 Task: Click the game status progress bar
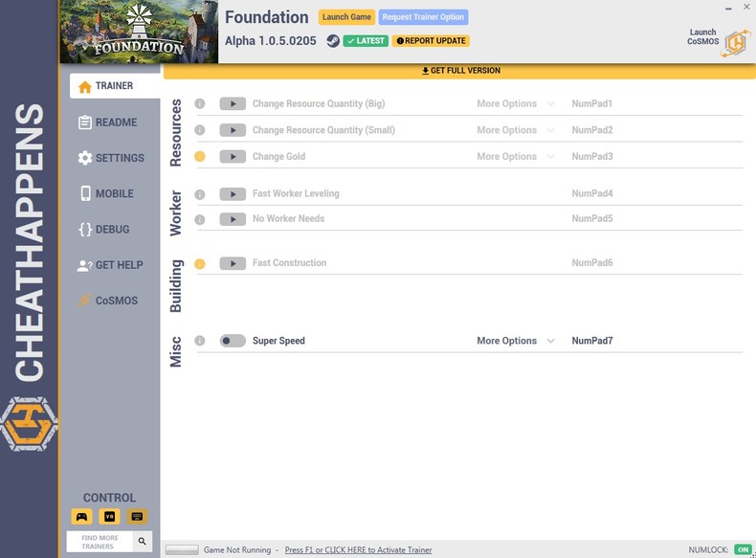point(182,549)
